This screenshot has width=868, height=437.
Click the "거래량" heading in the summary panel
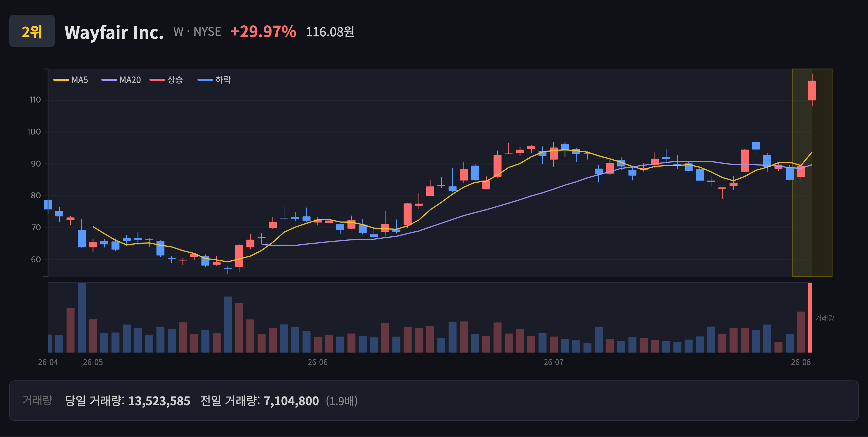(37, 400)
